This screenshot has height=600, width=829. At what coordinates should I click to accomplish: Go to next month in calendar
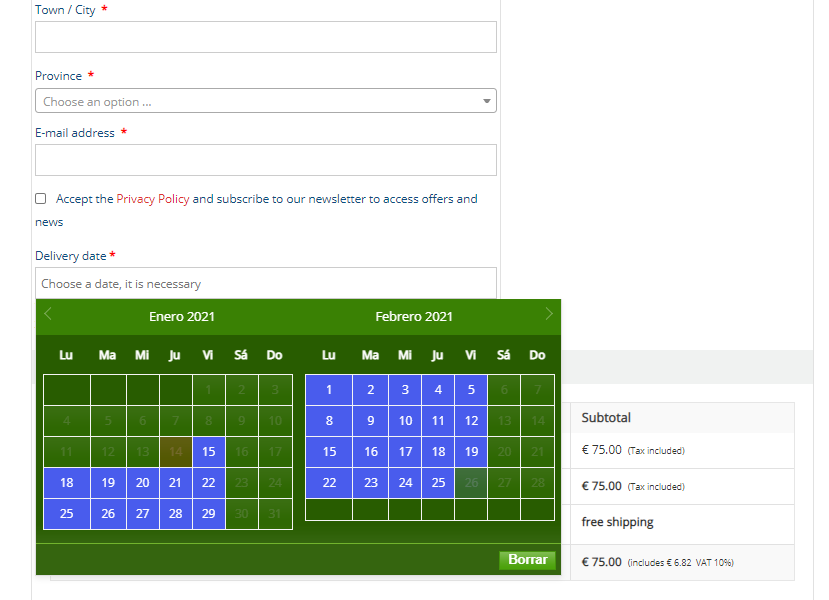point(548,314)
